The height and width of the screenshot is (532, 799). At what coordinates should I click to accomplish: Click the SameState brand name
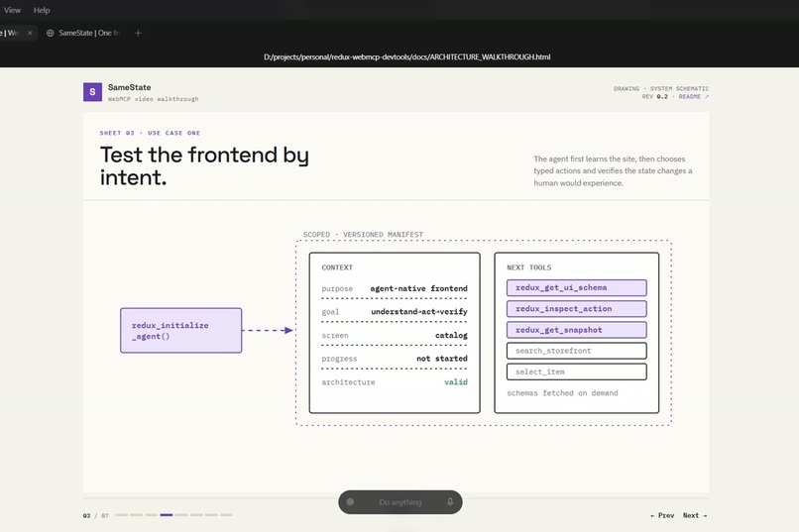(x=130, y=87)
